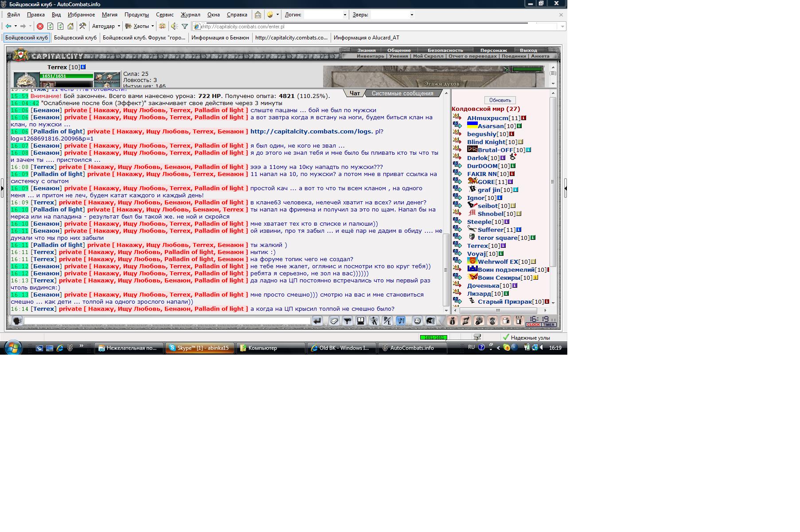The image size is (800, 532).
Task: Toggle the blue music note sound icon
Action: click(401, 321)
